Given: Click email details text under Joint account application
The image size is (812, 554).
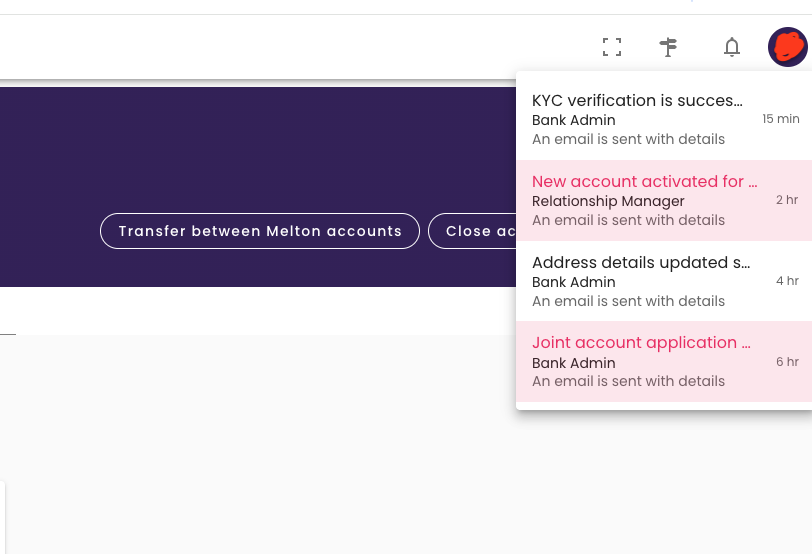Looking at the screenshot, I should click(628, 381).
